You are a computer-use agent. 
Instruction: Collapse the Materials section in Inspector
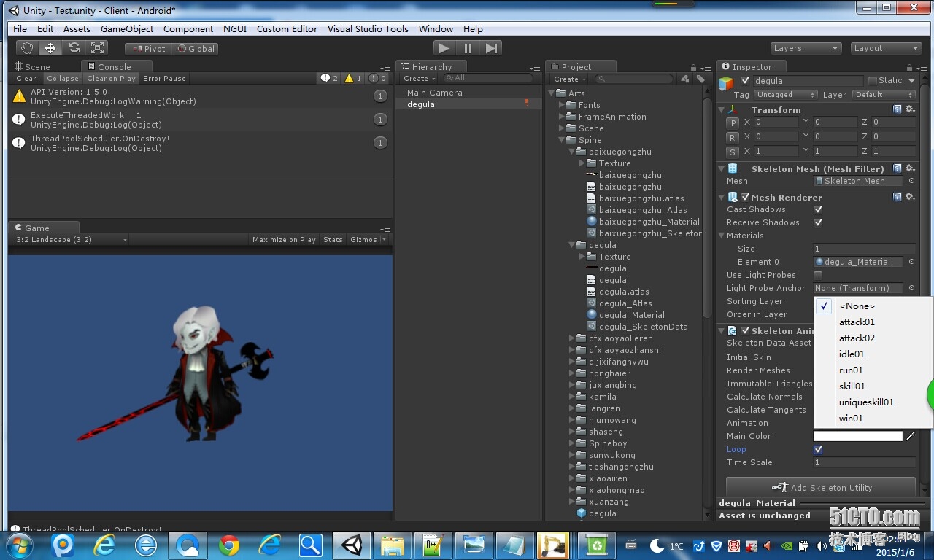tap(722, 236)
